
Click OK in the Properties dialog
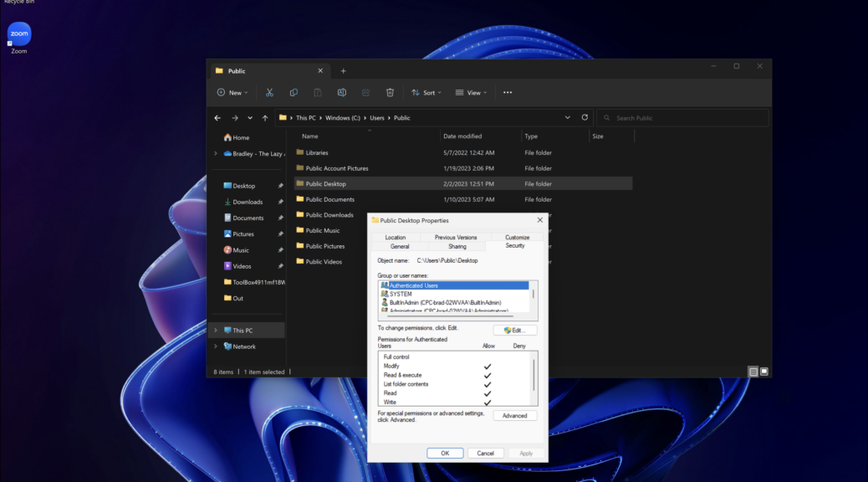pos(445,454)
